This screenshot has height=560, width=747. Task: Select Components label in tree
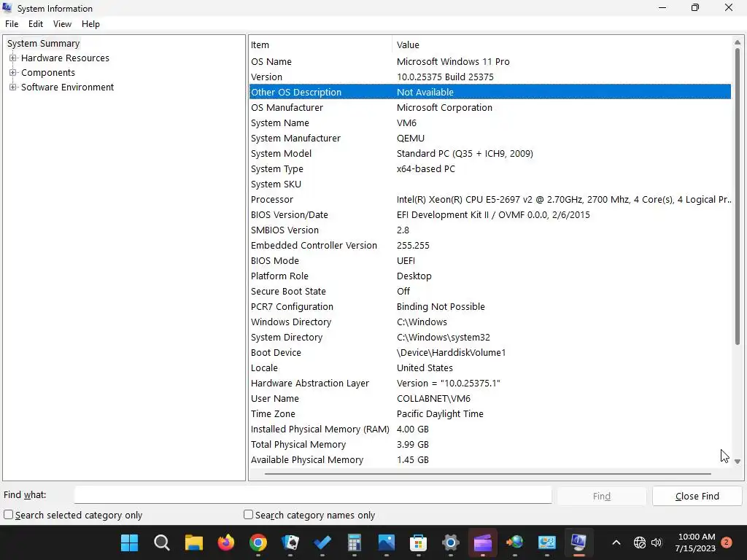48,72
